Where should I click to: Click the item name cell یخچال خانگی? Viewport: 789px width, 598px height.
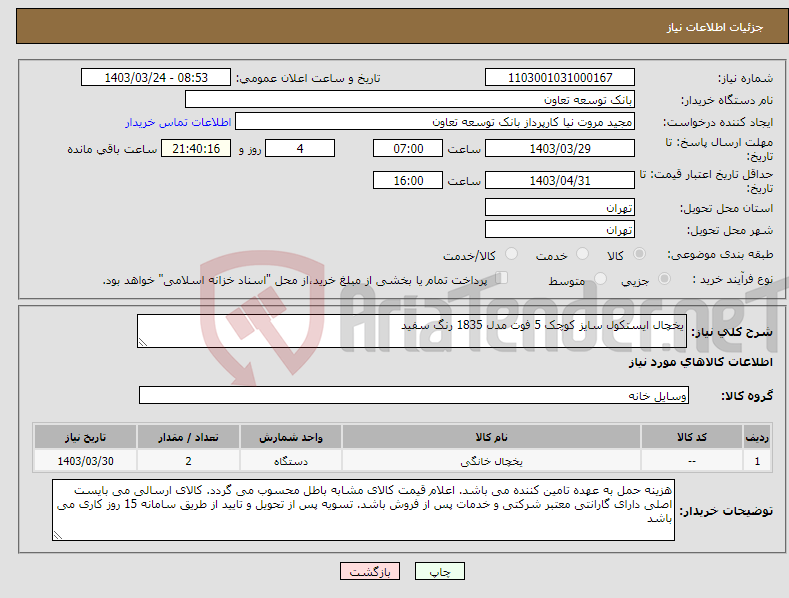click(x=491, y=461)
